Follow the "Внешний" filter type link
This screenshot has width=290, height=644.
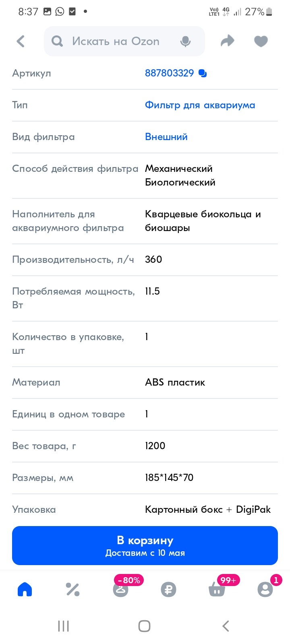[166, 137]
